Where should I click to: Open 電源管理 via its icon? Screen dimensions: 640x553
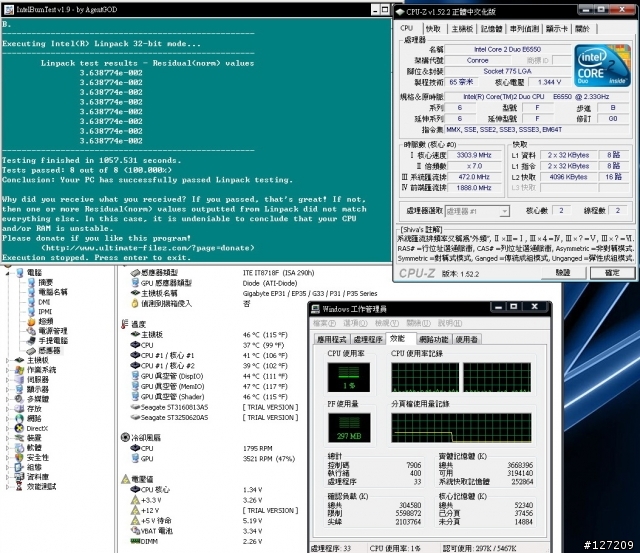coord(31,331)
